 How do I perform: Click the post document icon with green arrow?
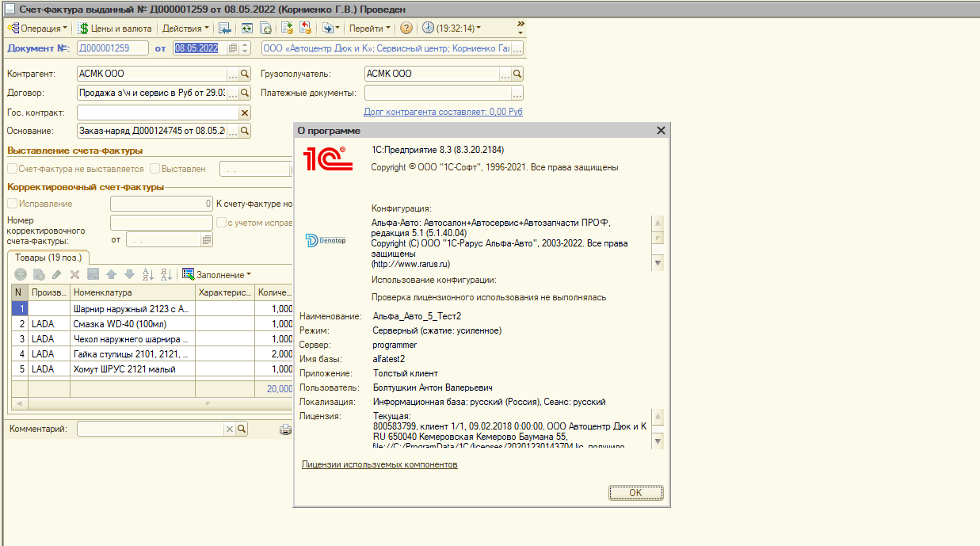click(287, 28)
